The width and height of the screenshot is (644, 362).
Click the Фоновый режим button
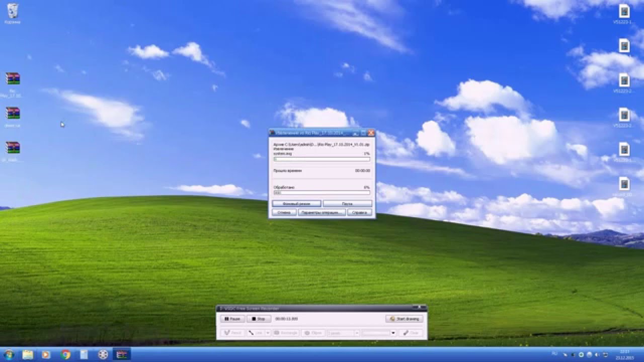(x=296, y=204)
